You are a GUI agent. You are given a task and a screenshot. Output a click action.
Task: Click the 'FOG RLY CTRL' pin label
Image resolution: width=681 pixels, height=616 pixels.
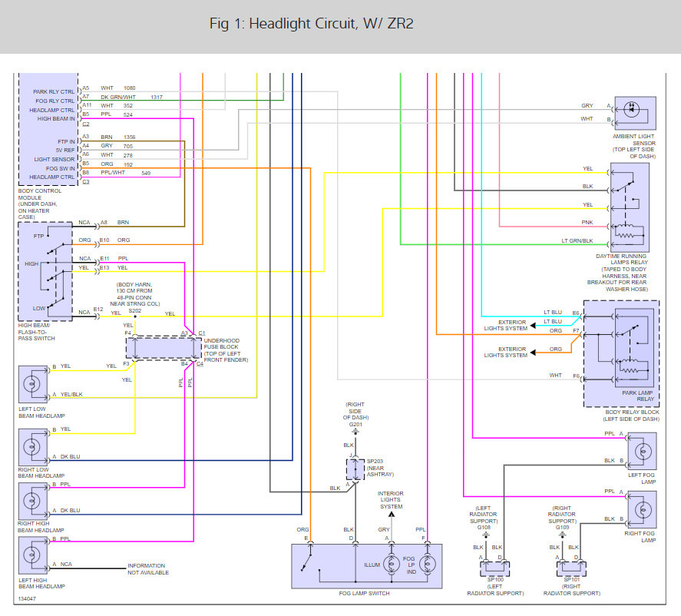tap(55, 101)
